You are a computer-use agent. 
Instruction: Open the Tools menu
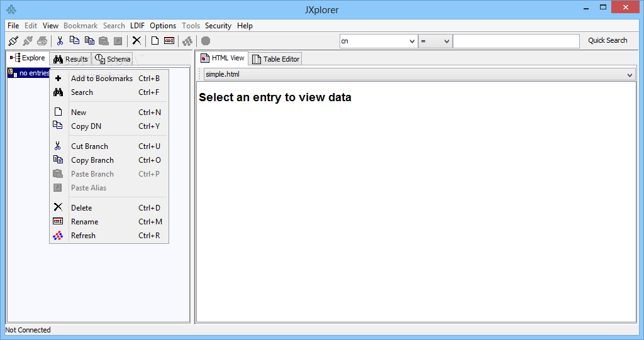point(191,26)
